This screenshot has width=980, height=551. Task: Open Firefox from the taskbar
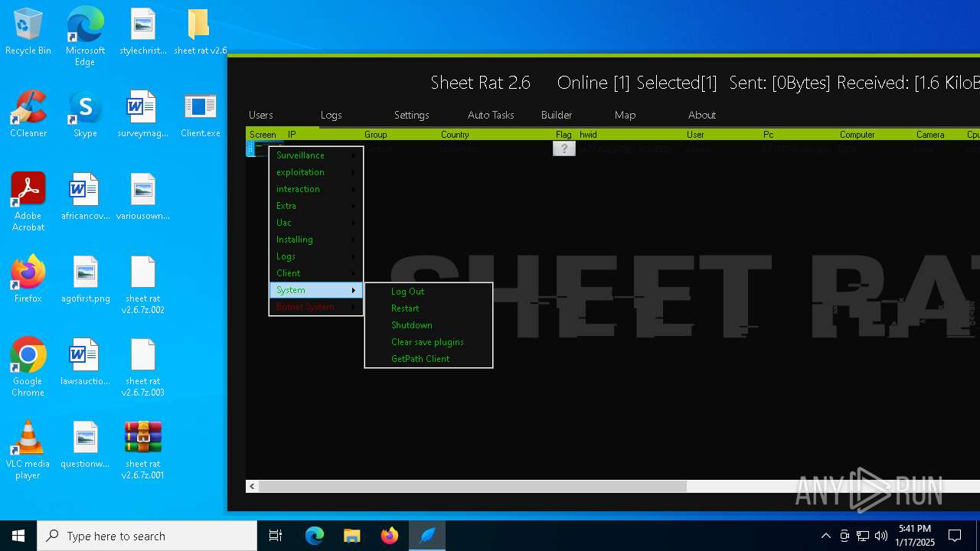tap(390, 536)
